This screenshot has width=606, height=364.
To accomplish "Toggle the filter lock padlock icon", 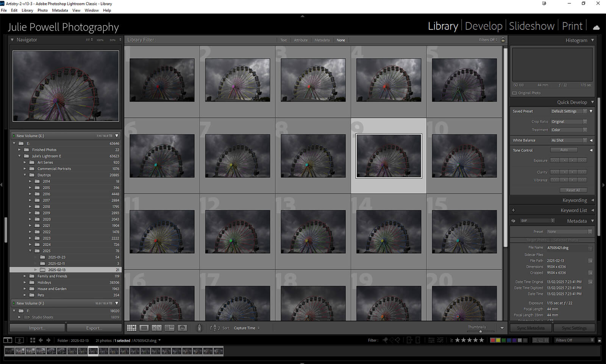I will [503, 40].
